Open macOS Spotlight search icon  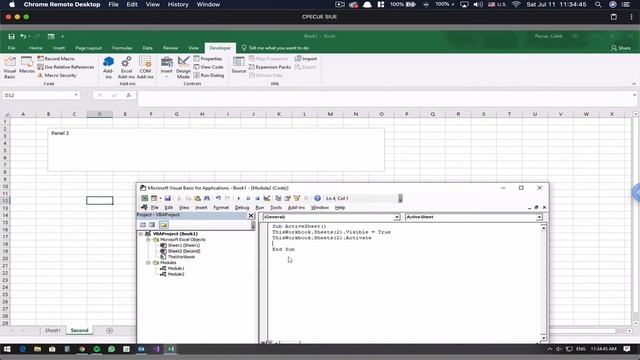point(598,4)
